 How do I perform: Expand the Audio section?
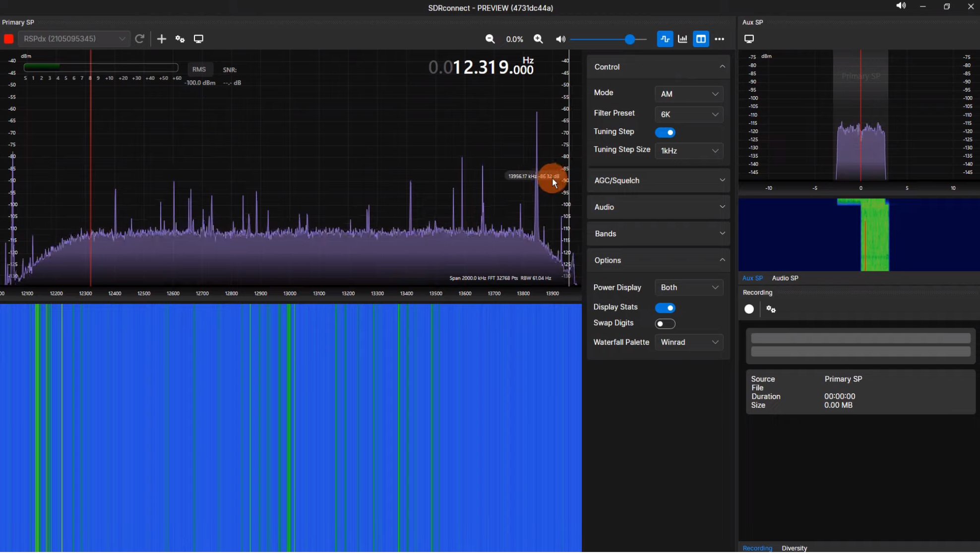tap(658, 207)
